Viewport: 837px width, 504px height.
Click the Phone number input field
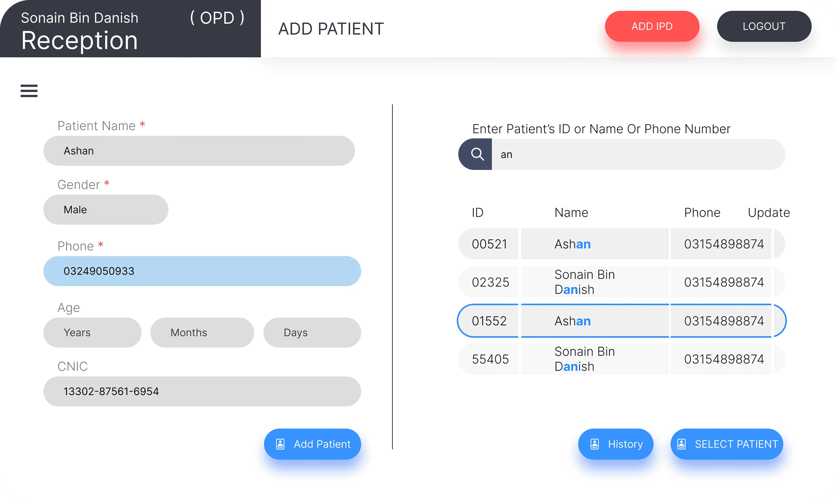click(202, 271)
